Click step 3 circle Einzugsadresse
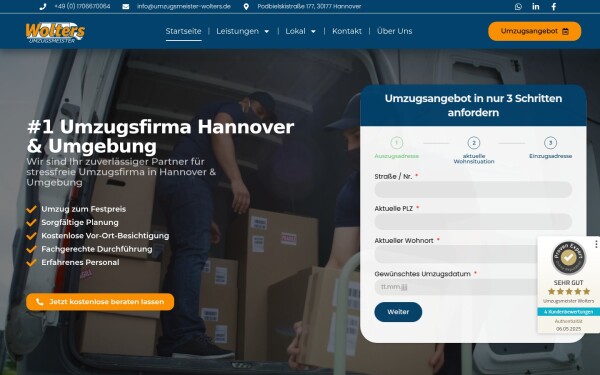 click(550, 143)
